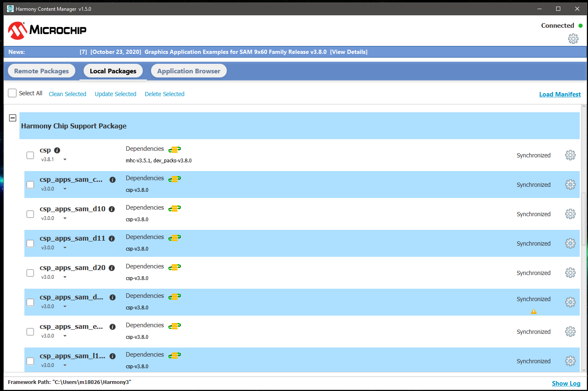Show info for csp_apps_sam_d20 package
This screenshot has width=588, height=391.
click(112, 268)
